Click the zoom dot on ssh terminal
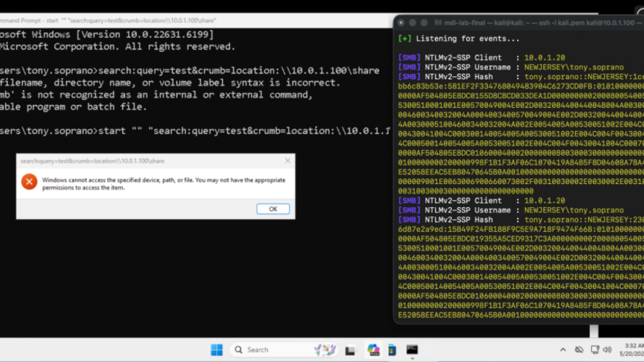The width and height of the screenshot is (644, 362). (x=424, y=23)
